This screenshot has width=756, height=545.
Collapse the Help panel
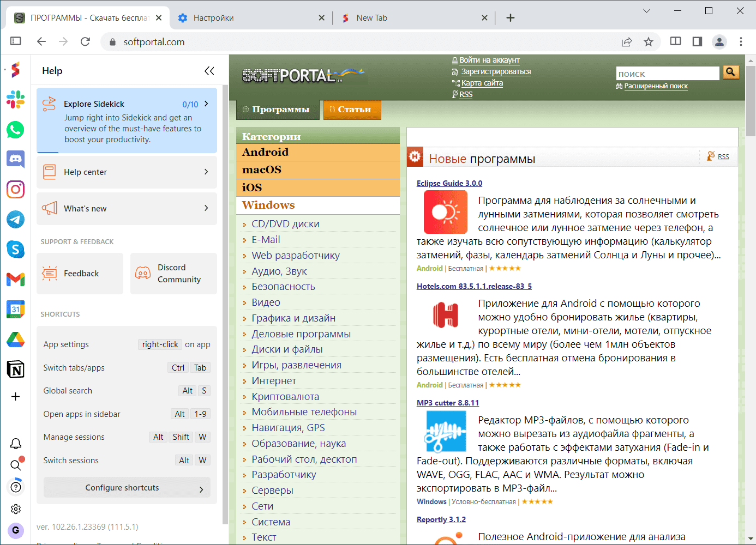pos(209,71)
